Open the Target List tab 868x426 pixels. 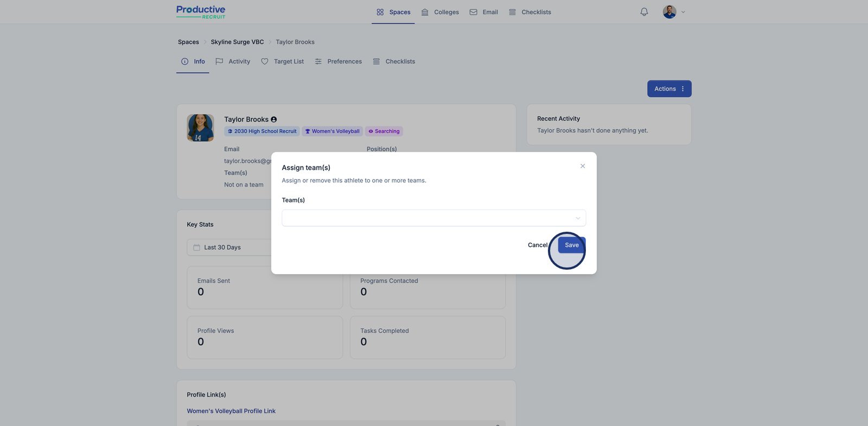point(283,62)
